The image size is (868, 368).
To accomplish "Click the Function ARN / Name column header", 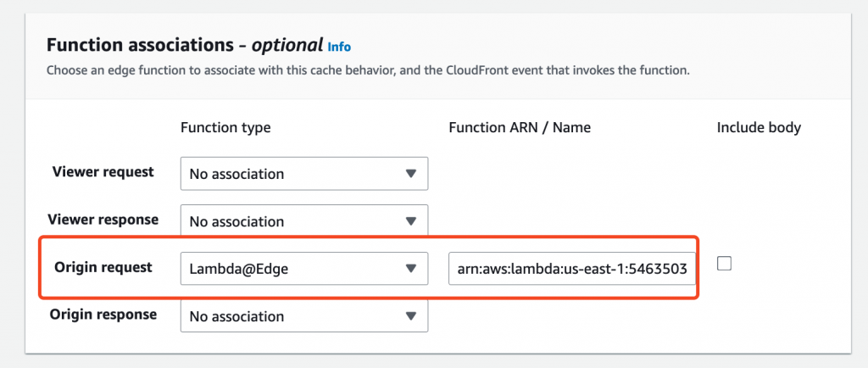I will (520, 127).
